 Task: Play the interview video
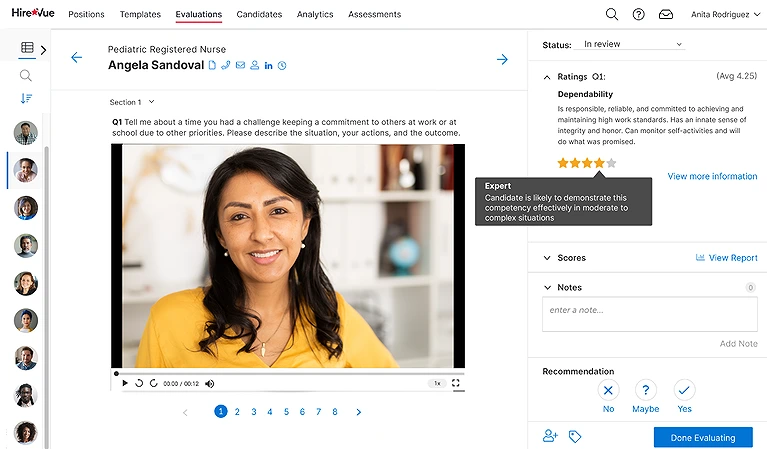(125, 383)
